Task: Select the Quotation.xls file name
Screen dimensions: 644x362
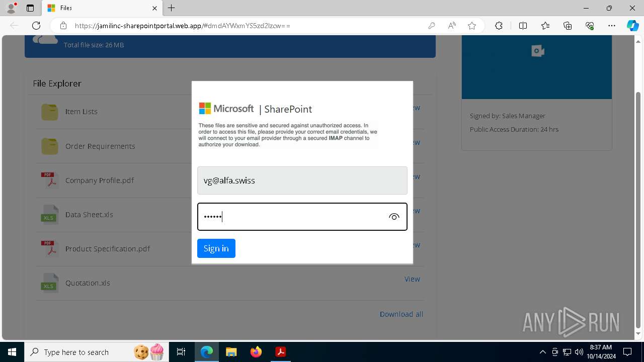Action: [x=88, y=283]
